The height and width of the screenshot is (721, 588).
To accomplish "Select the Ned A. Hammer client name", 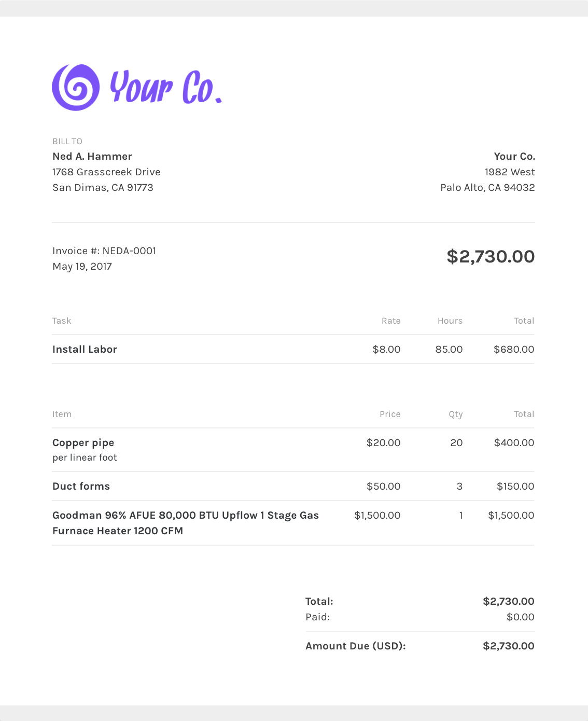I will 92,156.
